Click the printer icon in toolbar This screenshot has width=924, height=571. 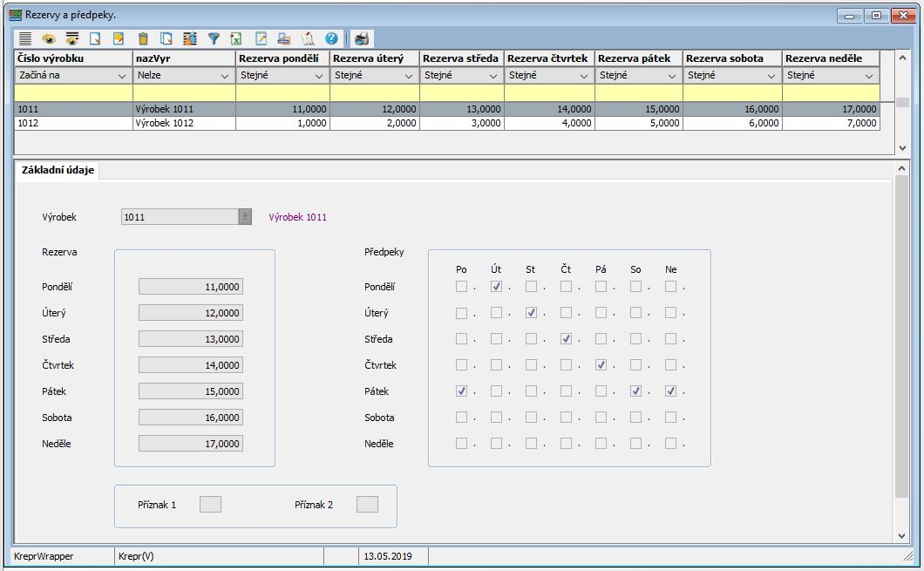click(x=361, y=38)
